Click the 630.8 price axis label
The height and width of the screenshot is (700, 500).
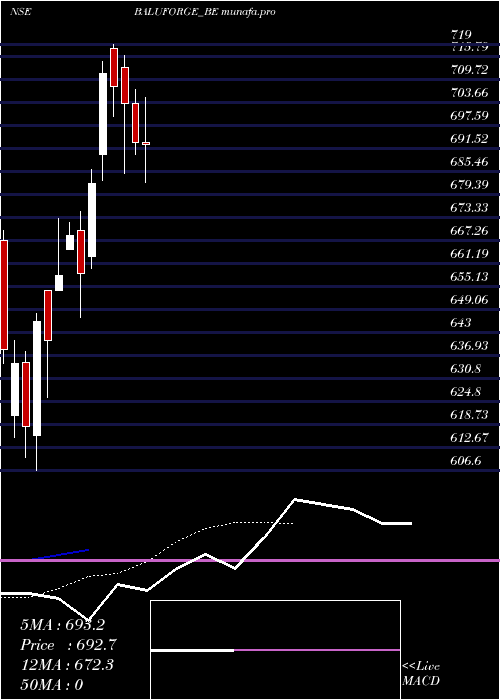(467, 369)
